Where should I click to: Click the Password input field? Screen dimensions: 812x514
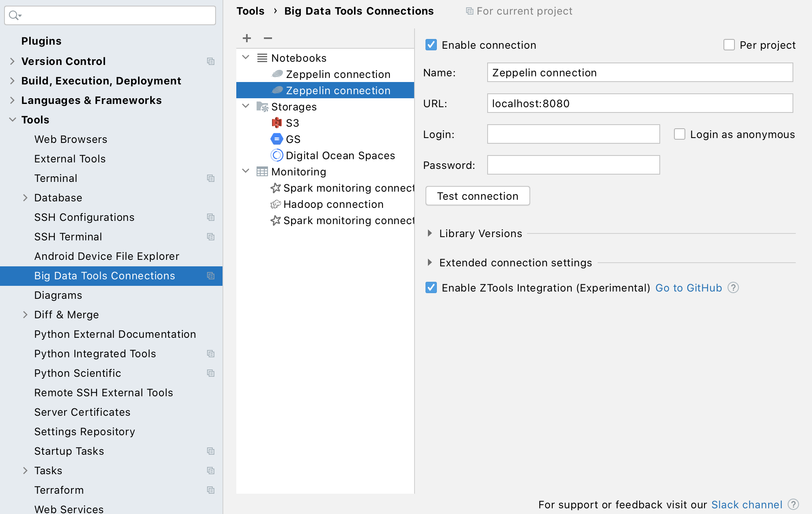[573, 165]
